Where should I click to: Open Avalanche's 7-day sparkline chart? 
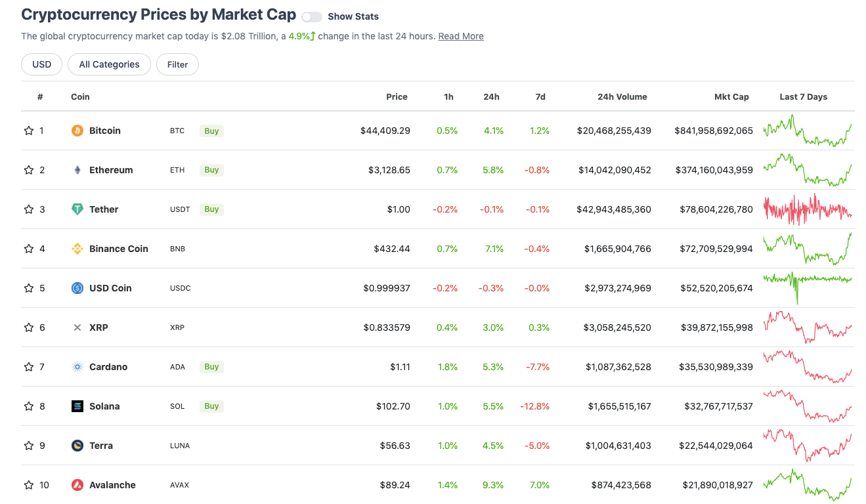point(808,485)
